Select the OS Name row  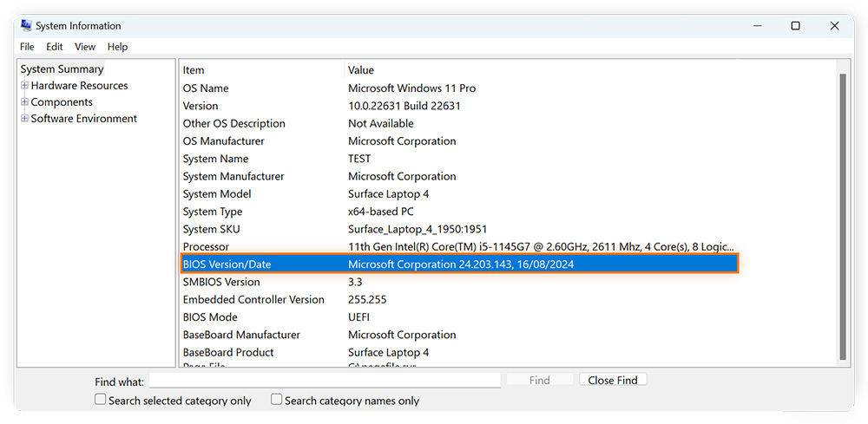[459, 88]
